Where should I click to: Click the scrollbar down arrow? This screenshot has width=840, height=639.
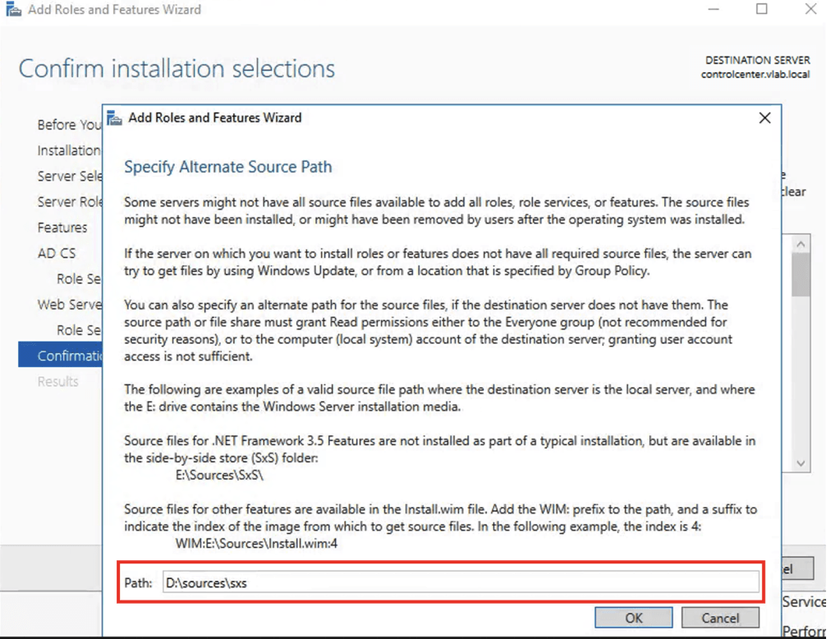[x=801, y=464]
